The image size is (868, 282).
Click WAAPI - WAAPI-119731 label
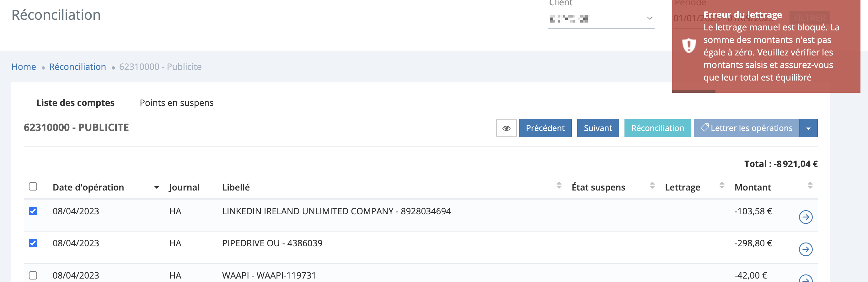[269, 275]
